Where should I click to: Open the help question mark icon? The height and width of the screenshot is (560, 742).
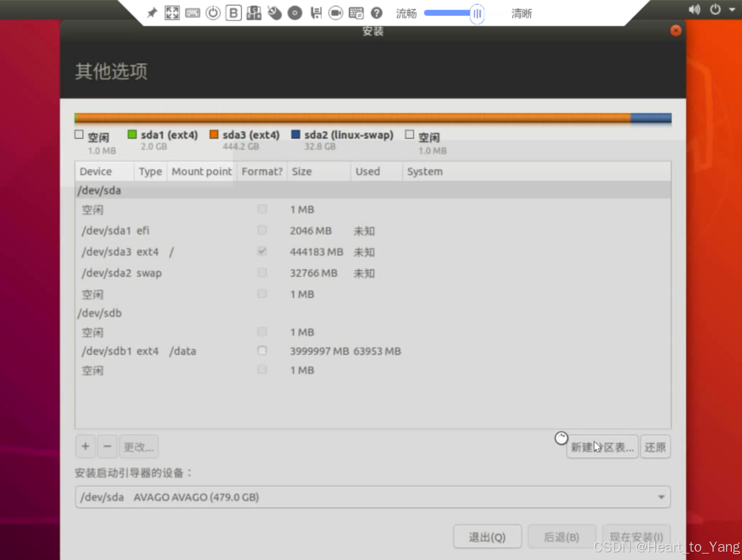point(376,13)
